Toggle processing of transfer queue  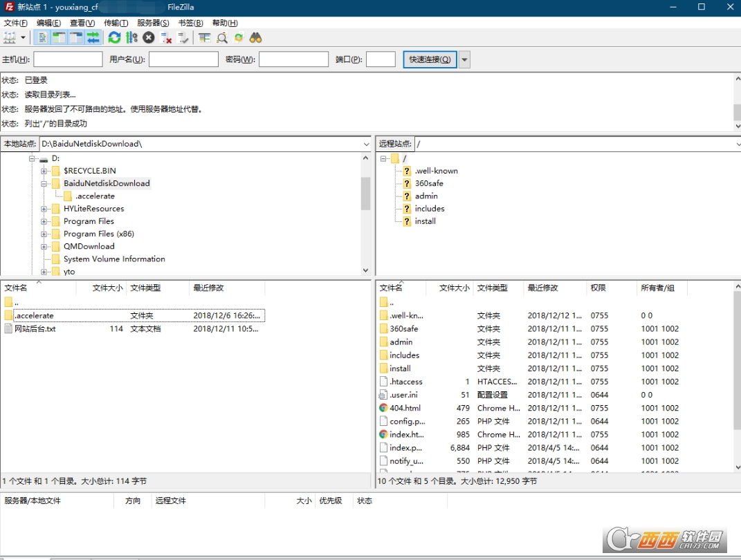pyautogui.click(x=132, y=38)
